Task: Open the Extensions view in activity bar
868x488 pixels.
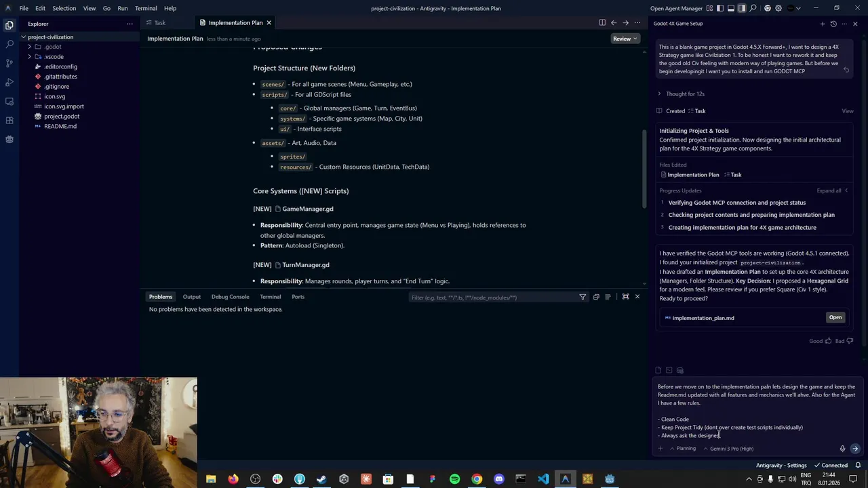Action: [x=9, y=120]
